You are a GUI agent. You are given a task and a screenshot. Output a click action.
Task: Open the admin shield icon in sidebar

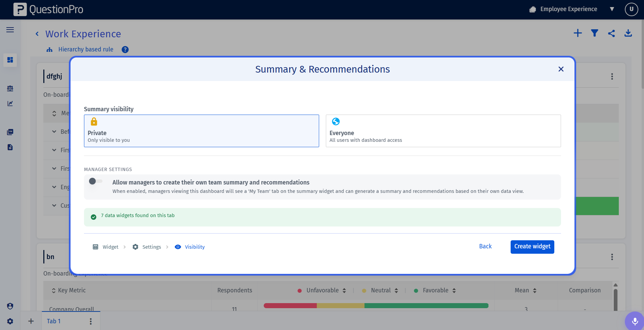tap(10, 306)
